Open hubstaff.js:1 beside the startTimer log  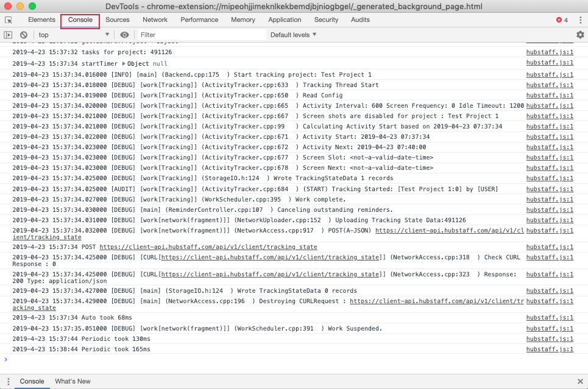550,63
